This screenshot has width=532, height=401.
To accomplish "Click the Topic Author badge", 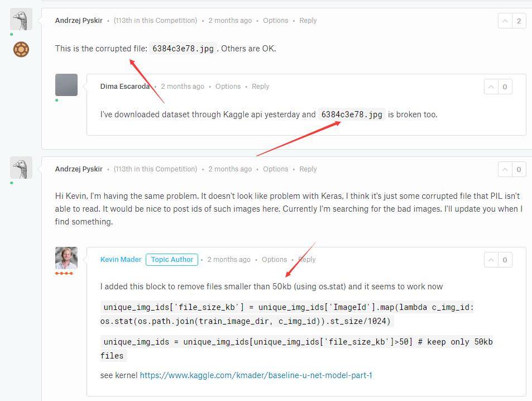I will [x=172, y=259].
